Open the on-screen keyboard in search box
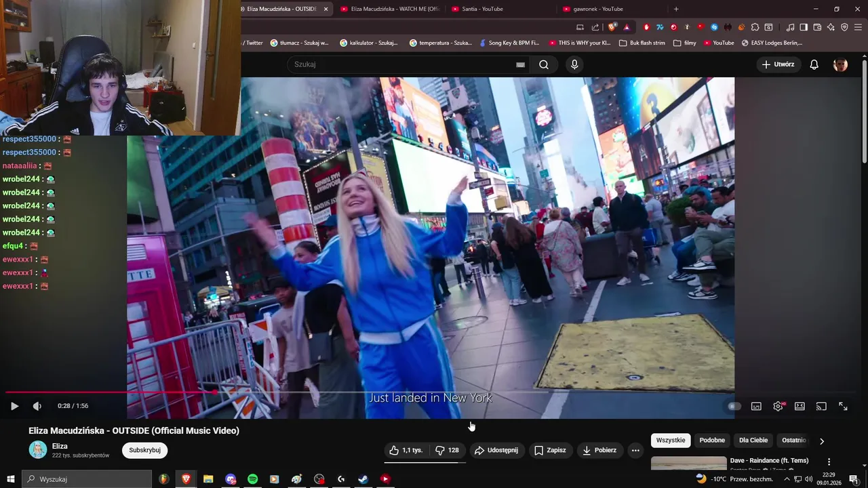The height and width of the screenshot is (488, 868). [x=520, y=64]
